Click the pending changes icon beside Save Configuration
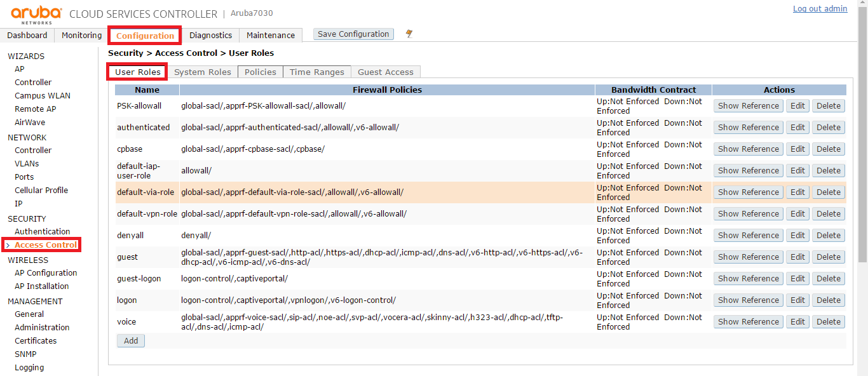 (x=409, y=34)
